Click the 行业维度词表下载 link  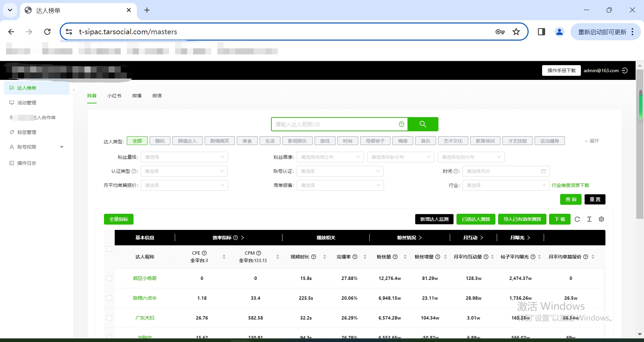(x=571, y=185)
